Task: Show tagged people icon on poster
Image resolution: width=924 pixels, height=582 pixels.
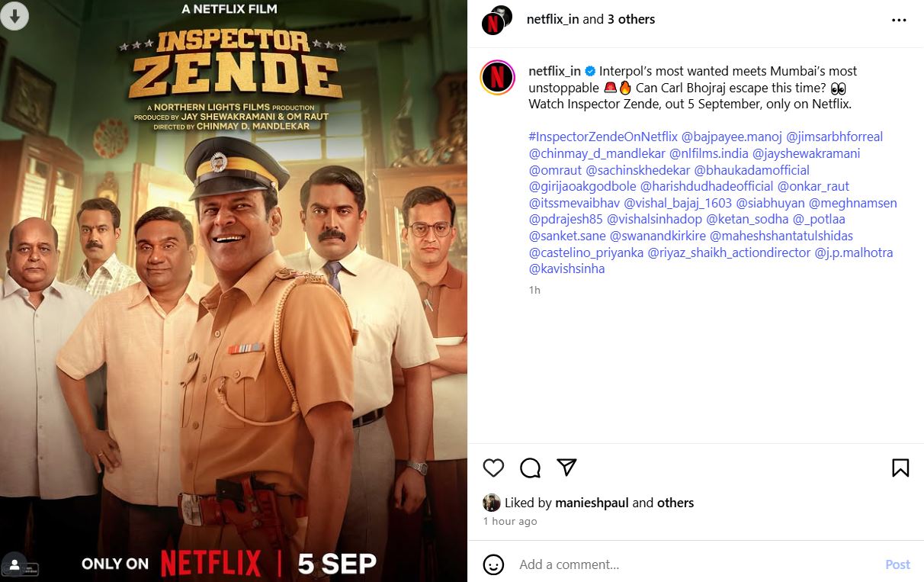Action: point(14,565)
